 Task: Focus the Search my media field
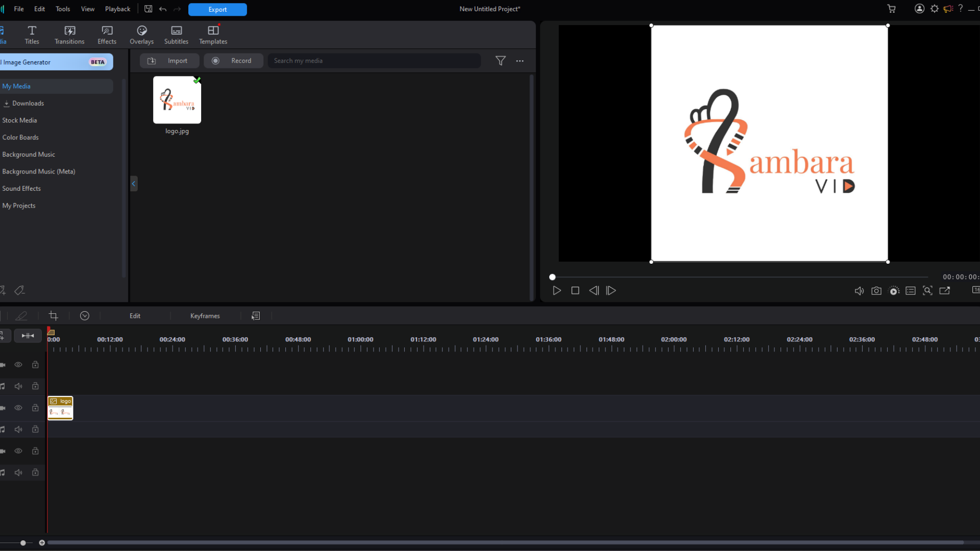(374, 61)
